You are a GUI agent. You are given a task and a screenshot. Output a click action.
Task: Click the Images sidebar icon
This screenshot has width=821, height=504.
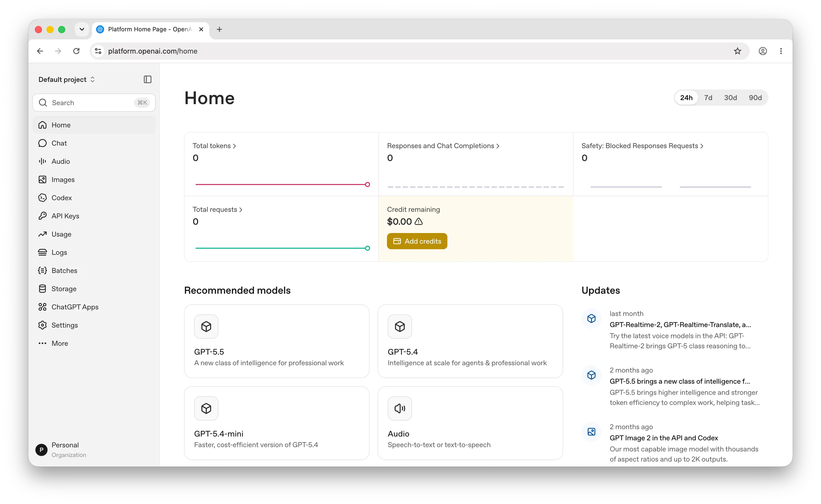[42, 180]
